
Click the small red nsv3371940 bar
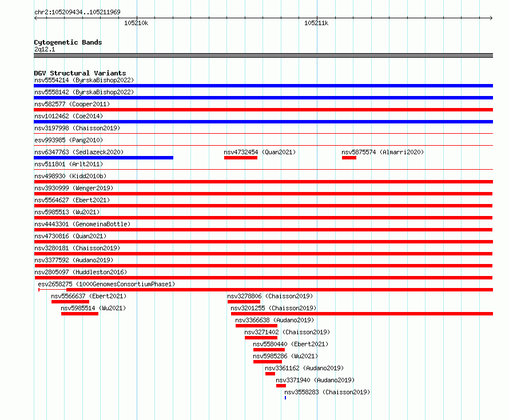281,386
